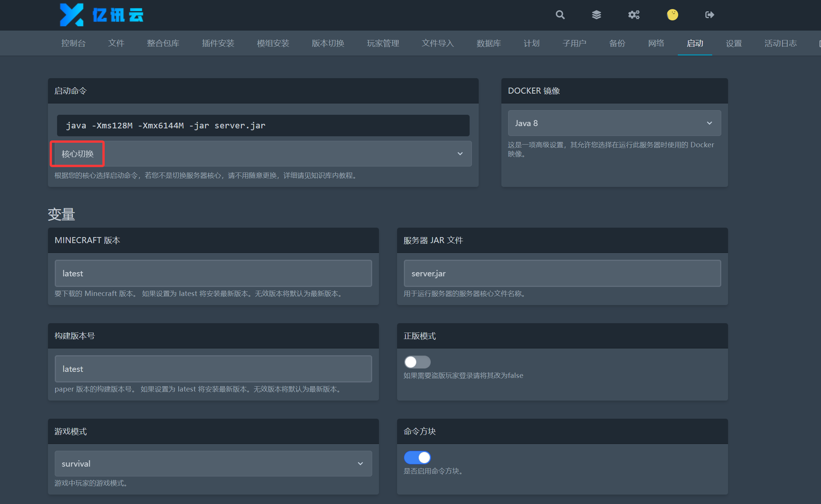The image size is (821, 504).
Task: Go to the 计划 tab
Action: 531,43
